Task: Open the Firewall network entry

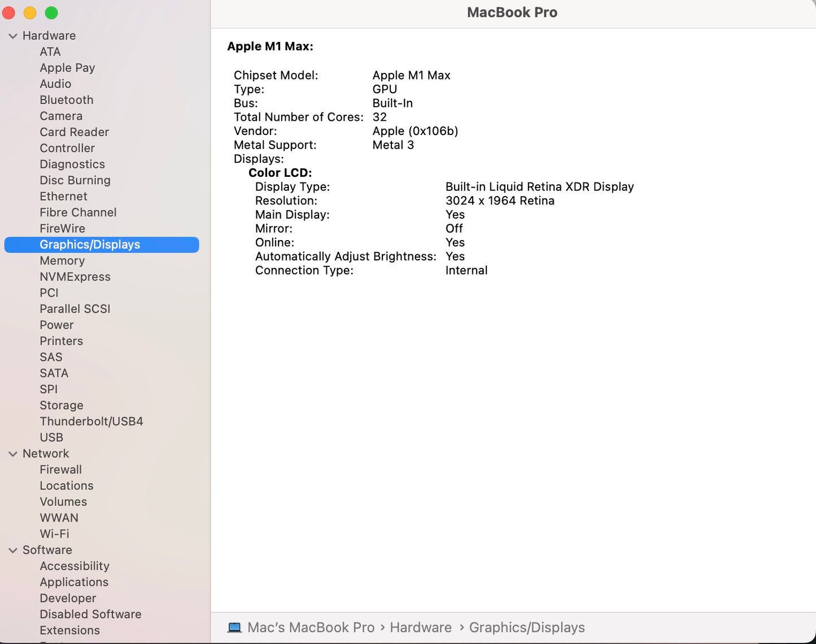Action: point(61,470)
